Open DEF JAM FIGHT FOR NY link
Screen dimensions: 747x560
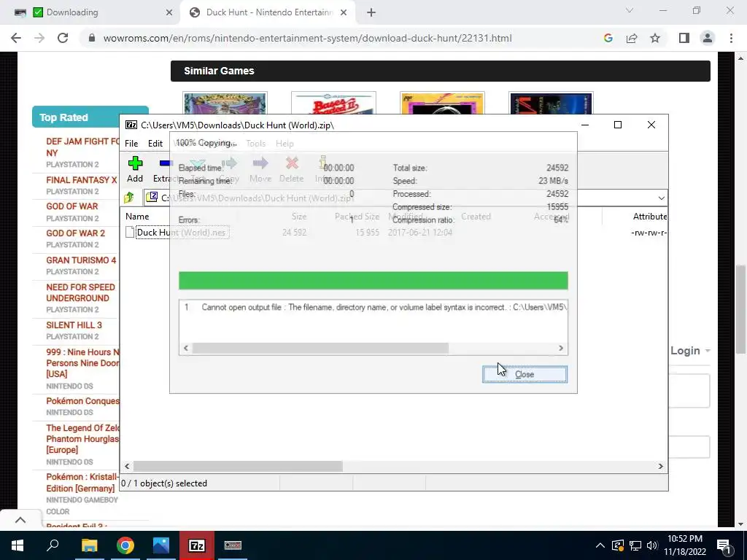pyautogui.click(x=82, y=147)
